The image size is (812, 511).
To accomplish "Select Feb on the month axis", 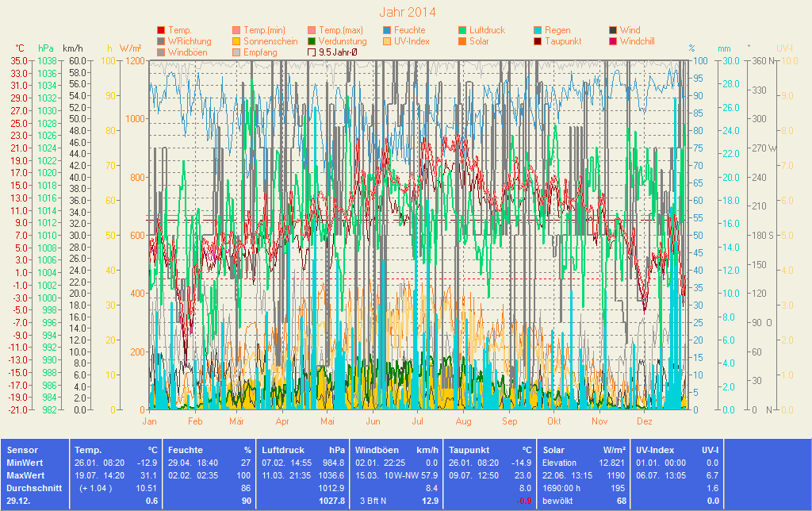I will (194, 421).
